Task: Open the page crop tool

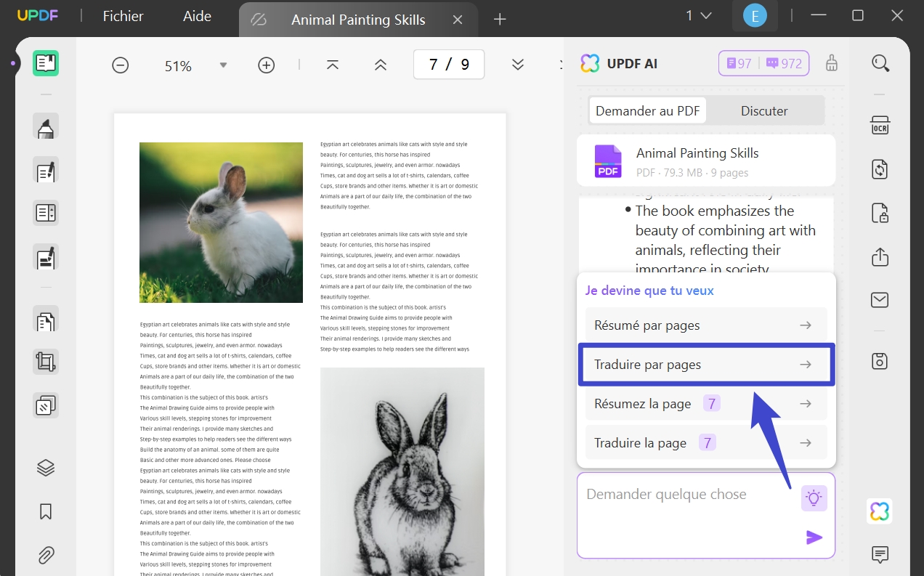Action: click(x=45, y=361)
